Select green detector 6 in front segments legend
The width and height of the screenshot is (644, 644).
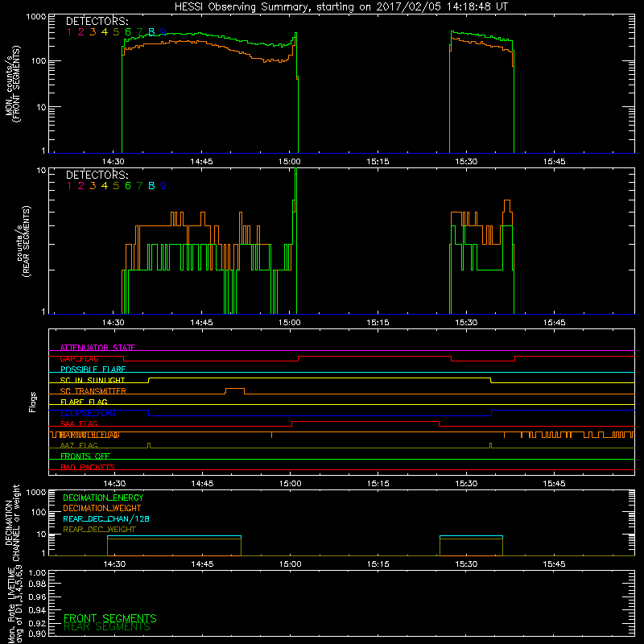128,32
